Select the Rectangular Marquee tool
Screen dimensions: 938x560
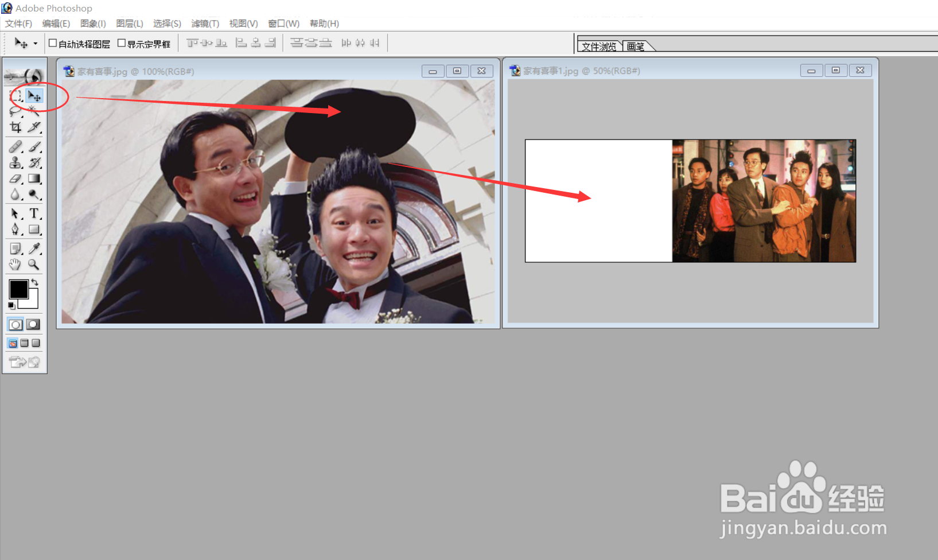(15, 96)
